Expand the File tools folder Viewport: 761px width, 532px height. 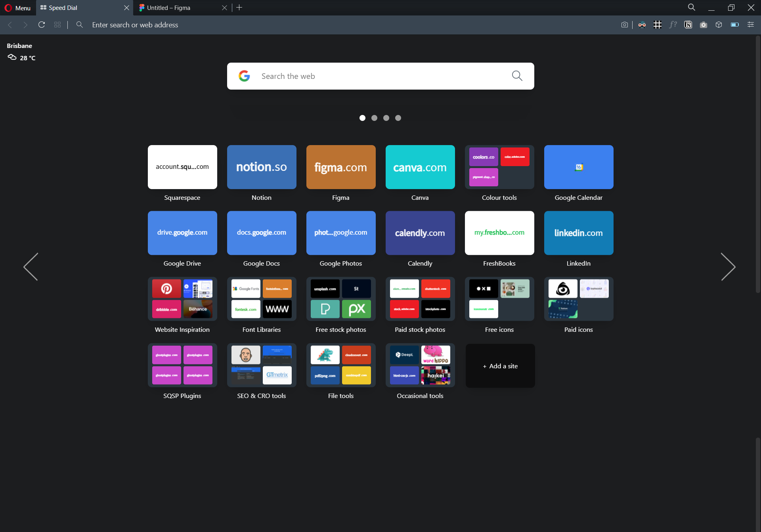pyautogui.click(x=341, y=365)
